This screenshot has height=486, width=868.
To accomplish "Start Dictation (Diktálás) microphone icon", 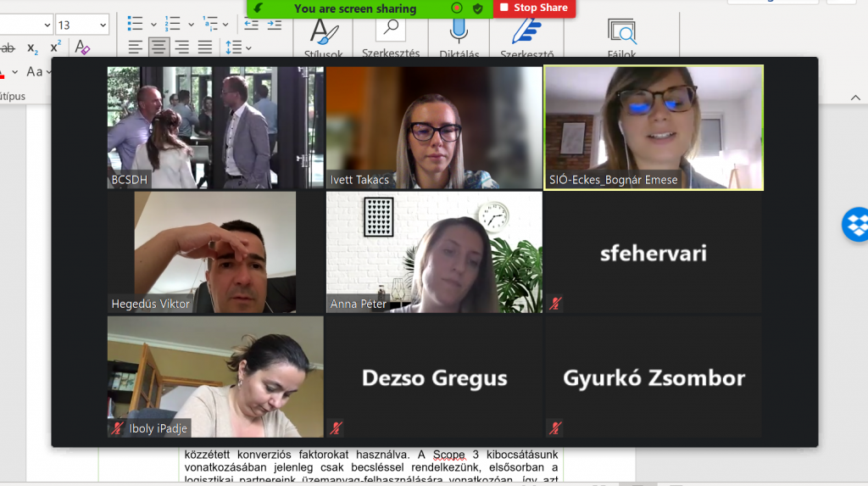I will 459,31.
